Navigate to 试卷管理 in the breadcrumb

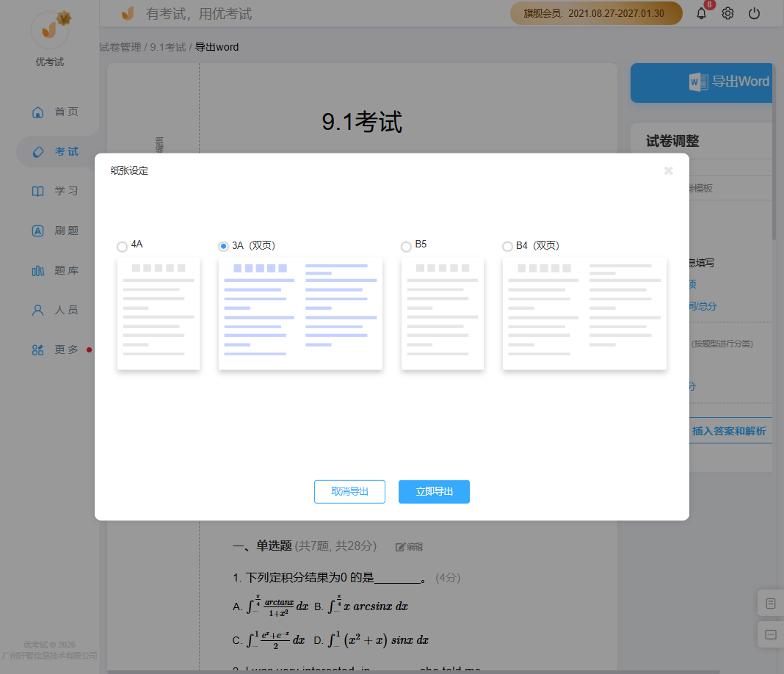[x=120, y=47]
